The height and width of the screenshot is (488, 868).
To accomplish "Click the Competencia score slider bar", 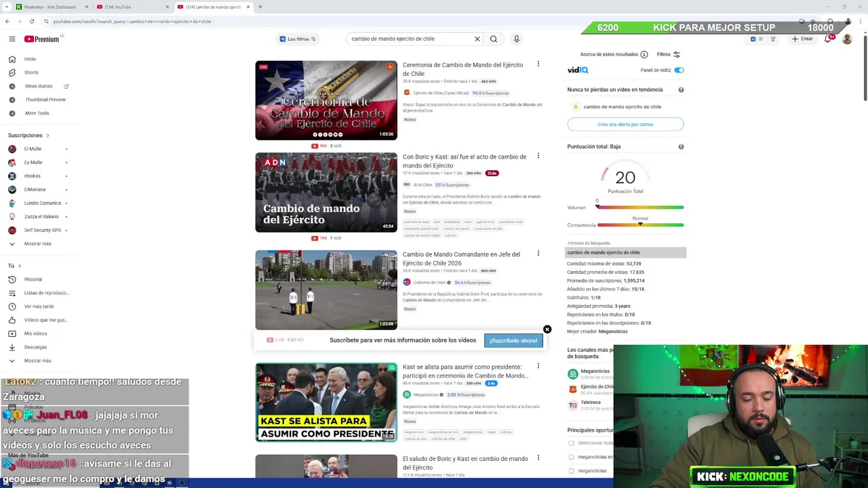I will coord(640,225).
